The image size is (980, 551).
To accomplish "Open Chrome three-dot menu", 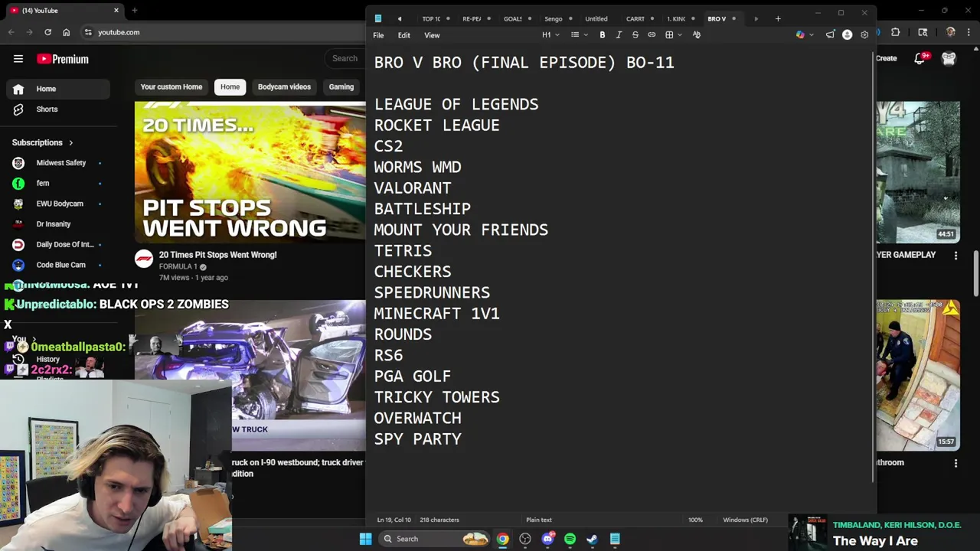I will 970,32.
